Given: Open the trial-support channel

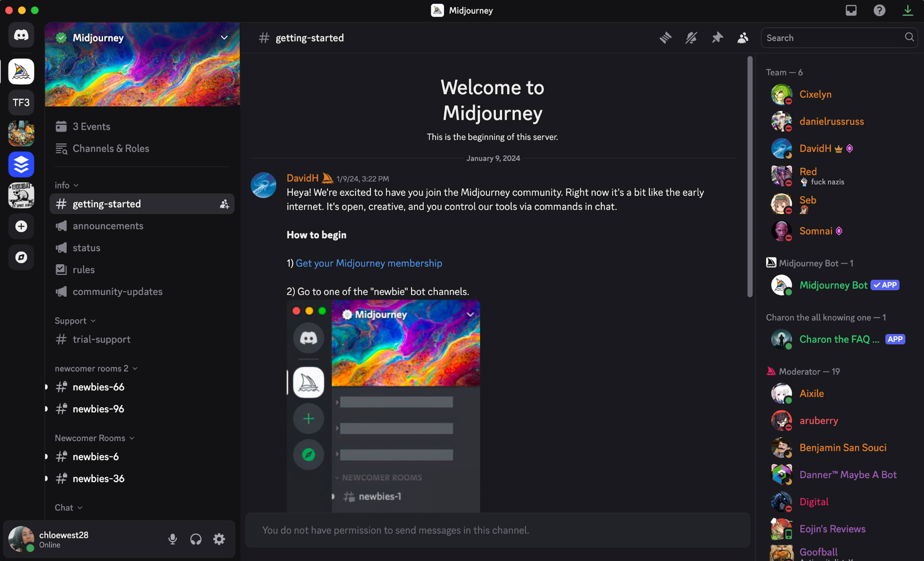Looking at the screenshot, I should (142, 339).
